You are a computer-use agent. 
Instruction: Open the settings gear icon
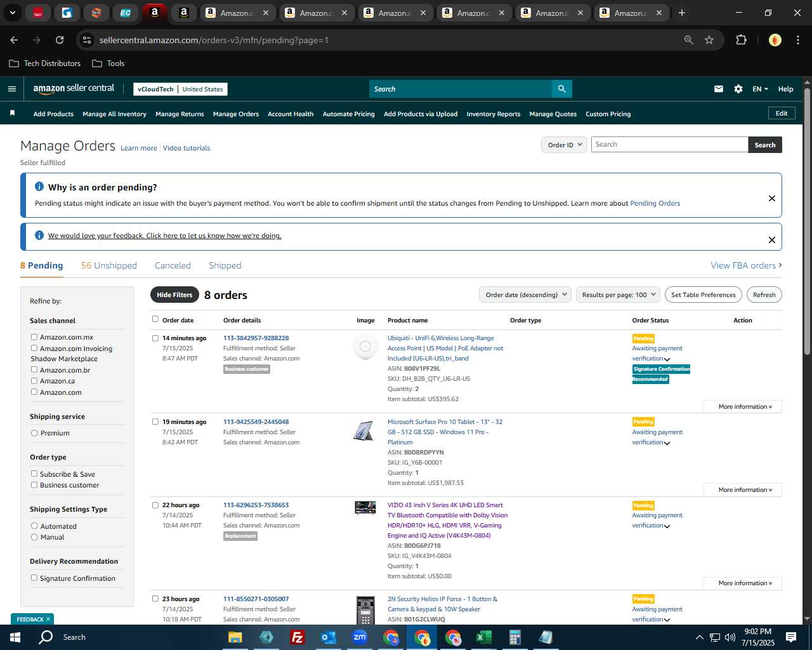[738, 89]
